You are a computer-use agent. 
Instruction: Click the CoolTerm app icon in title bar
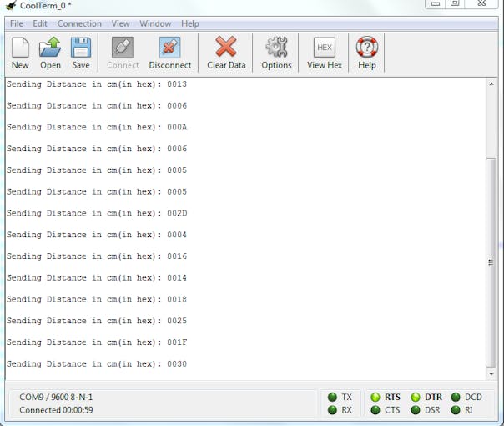(11, 5)
